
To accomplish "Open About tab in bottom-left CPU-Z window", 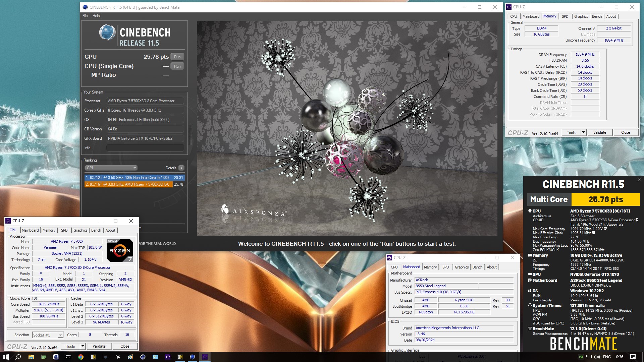I will [x=110, y=230].
